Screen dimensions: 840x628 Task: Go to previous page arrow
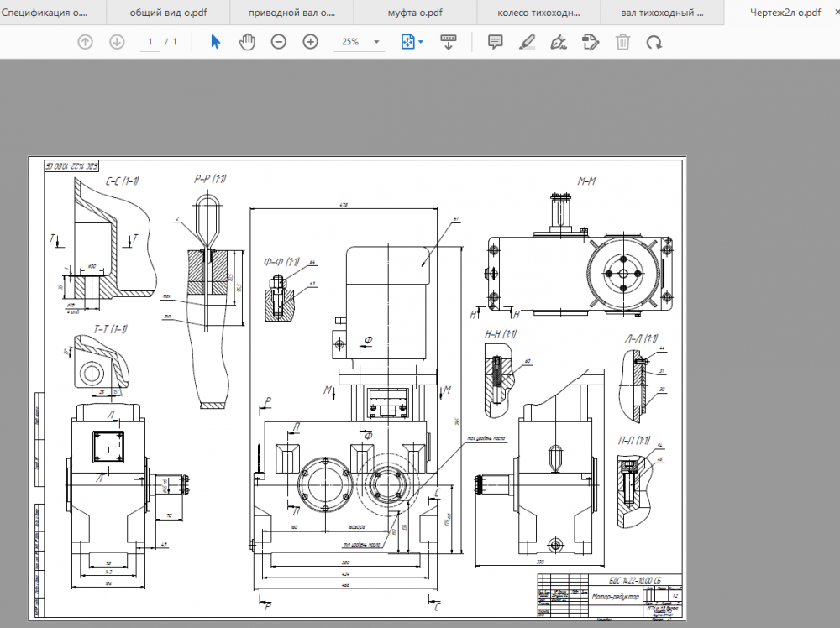pyautogui.click(x=85, y=42)
